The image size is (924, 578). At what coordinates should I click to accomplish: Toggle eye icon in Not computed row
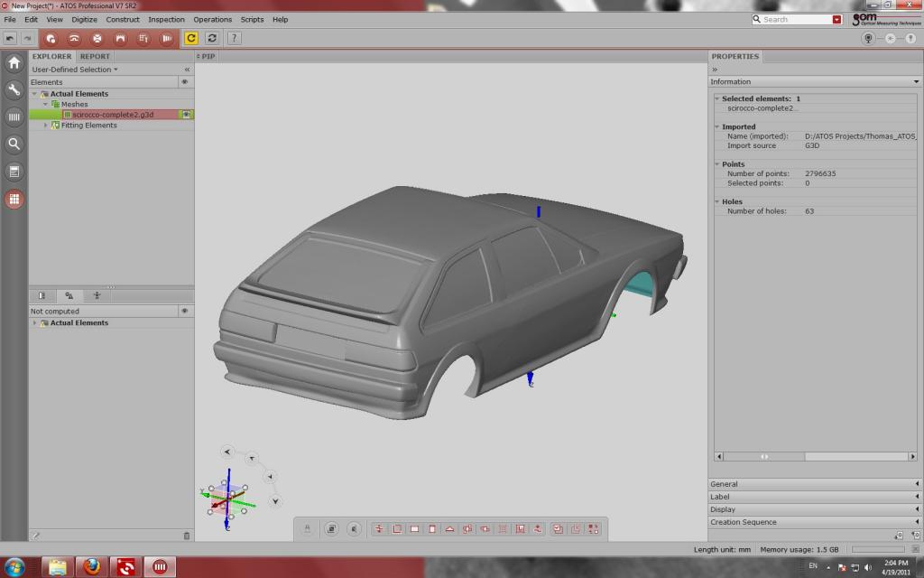coord(185,311)
